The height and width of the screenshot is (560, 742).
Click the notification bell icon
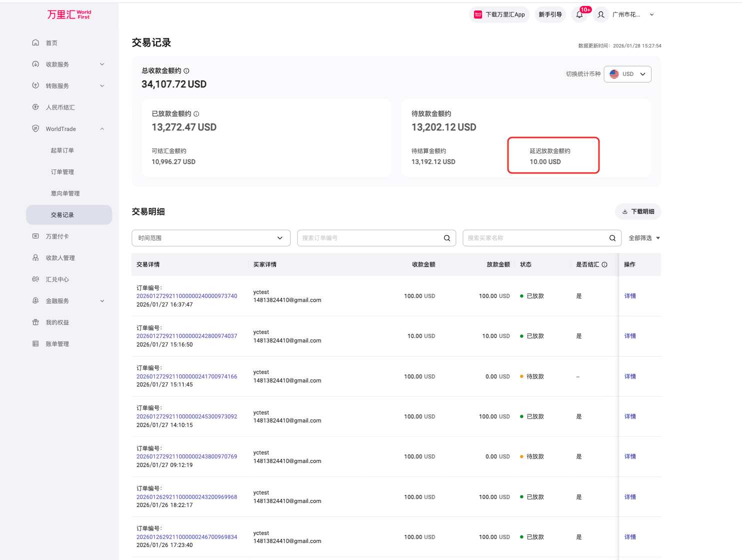tap(579, 15)
